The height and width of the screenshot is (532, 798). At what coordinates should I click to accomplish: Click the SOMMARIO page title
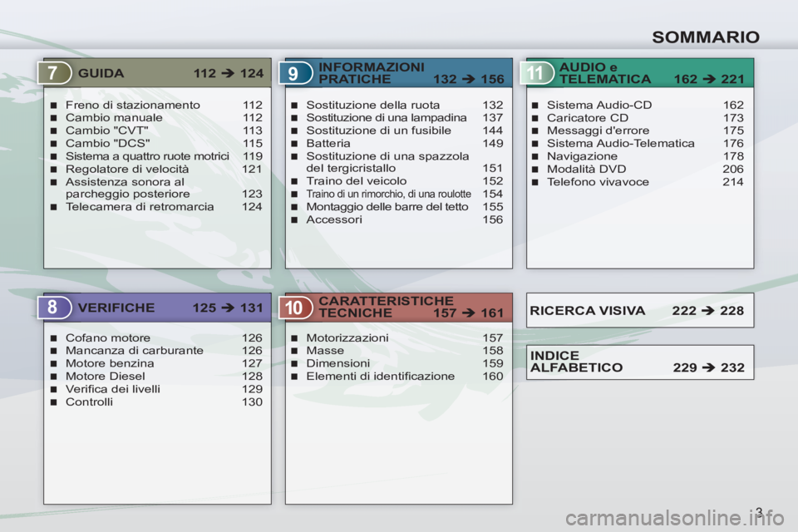(705, 37)
